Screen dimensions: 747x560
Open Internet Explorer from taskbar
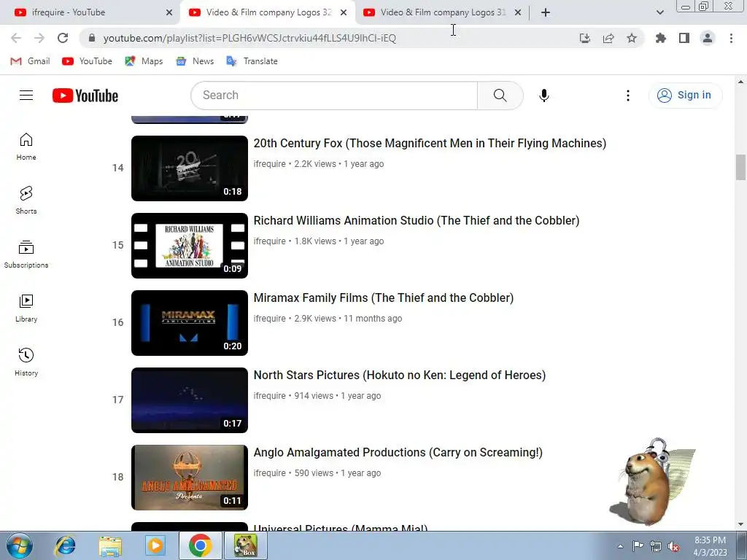pos(65,545)
